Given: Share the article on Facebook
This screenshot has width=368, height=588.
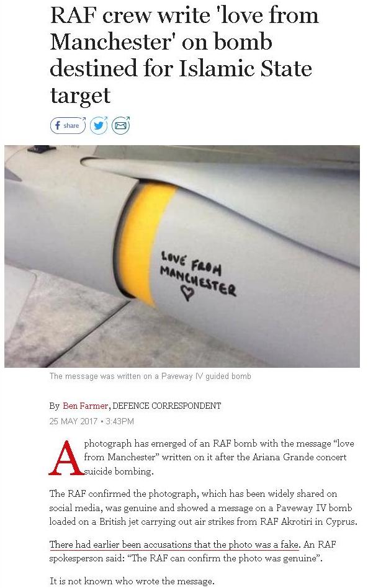Looking at the screenshot, I should pyautogui.click(x=68, y=125).
